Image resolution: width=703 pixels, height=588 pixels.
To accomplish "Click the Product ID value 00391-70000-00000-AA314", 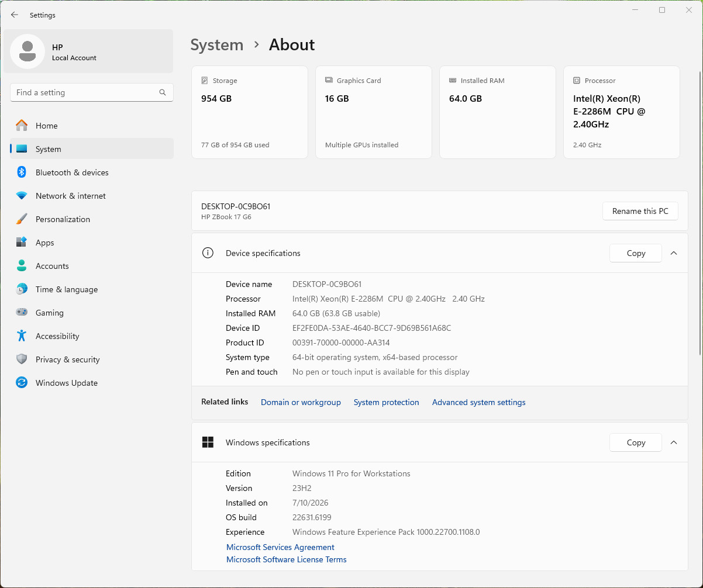I will pos(341,343).
